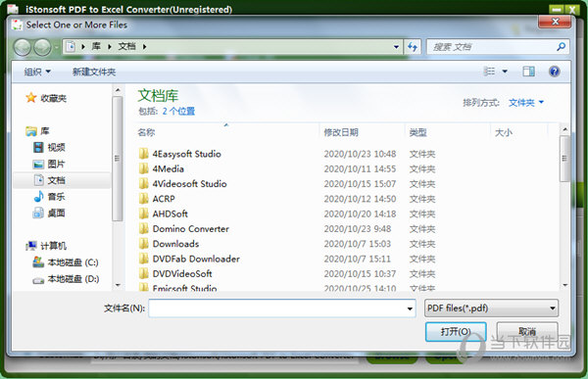Click sidebar scrollbar up arrow

coord(118,90)
